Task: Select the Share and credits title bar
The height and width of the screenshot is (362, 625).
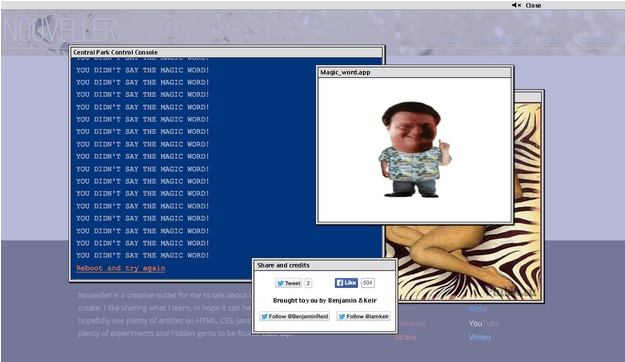Action: coord(324,265)
